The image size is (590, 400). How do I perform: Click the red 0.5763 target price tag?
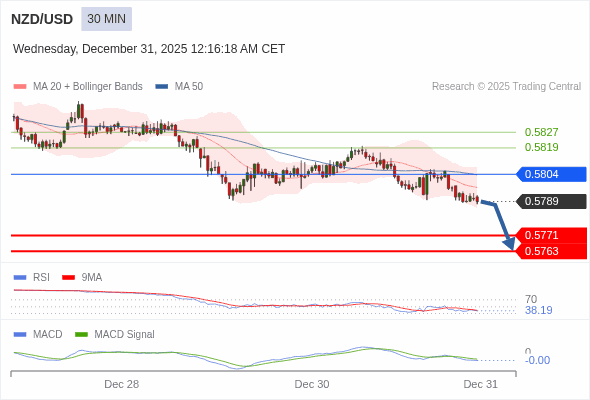click(551, 251)
